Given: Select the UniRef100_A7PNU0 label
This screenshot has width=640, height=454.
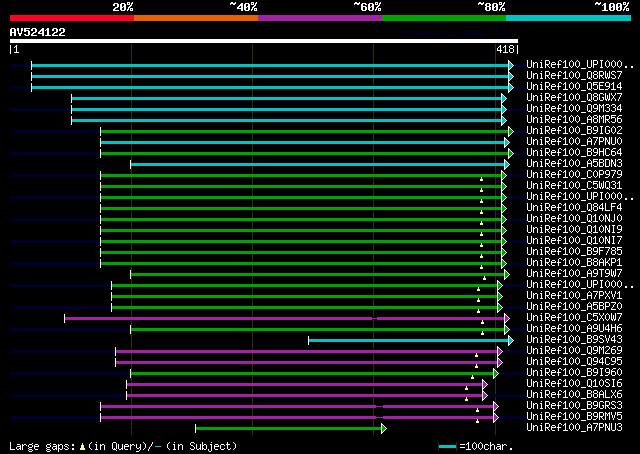Looking at the screenshot, I should pyautogui.click(x=574, y=142).
